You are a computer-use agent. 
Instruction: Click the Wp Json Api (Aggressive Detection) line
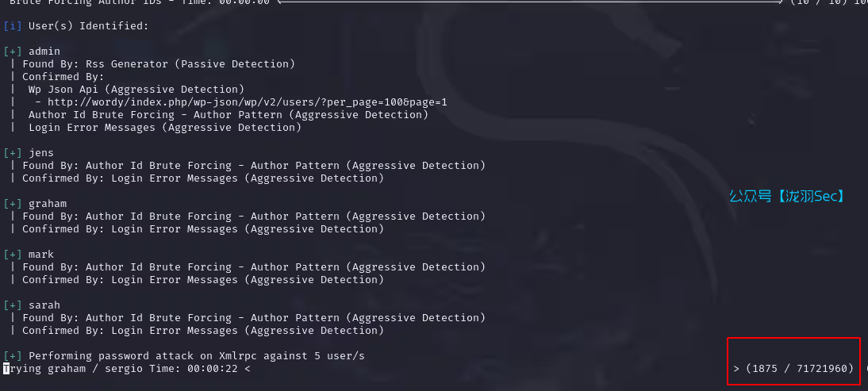click(x=136, y=90)
